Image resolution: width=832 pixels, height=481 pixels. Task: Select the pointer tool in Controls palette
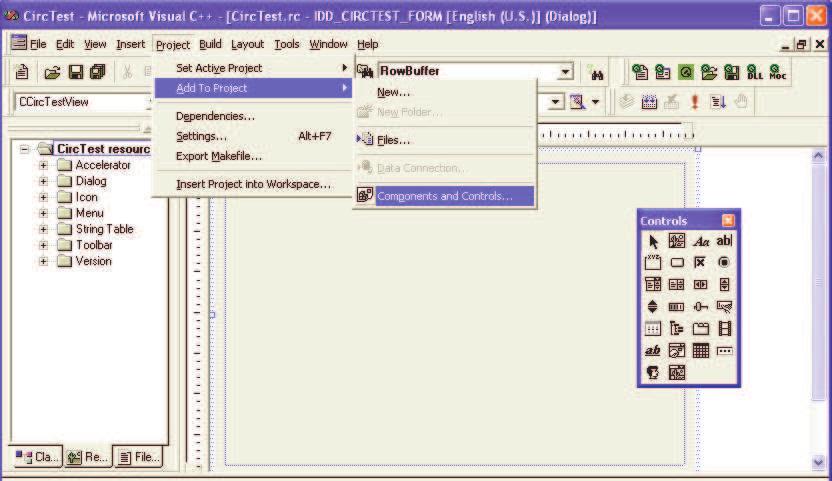point(653,242)
